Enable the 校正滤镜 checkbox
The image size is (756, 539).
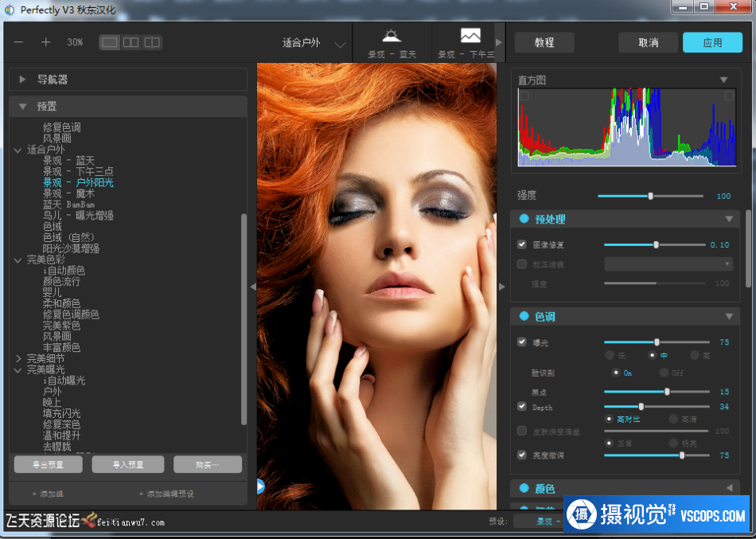click(x=522, y=264)
